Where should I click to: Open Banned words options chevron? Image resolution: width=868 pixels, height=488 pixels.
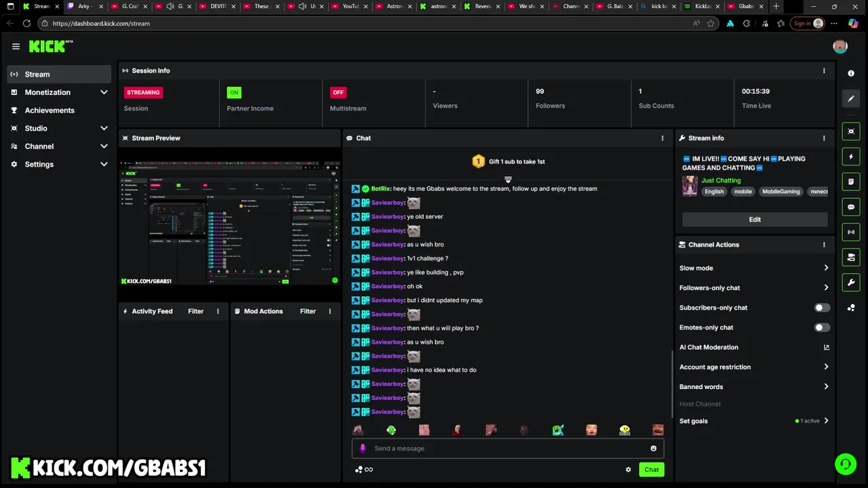tap(826, 386)
